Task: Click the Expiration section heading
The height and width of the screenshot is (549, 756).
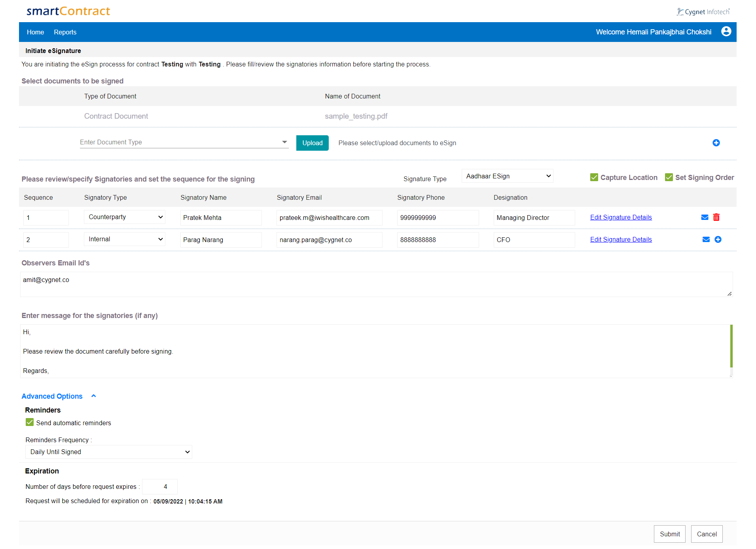Action: [x=42, y=471]
